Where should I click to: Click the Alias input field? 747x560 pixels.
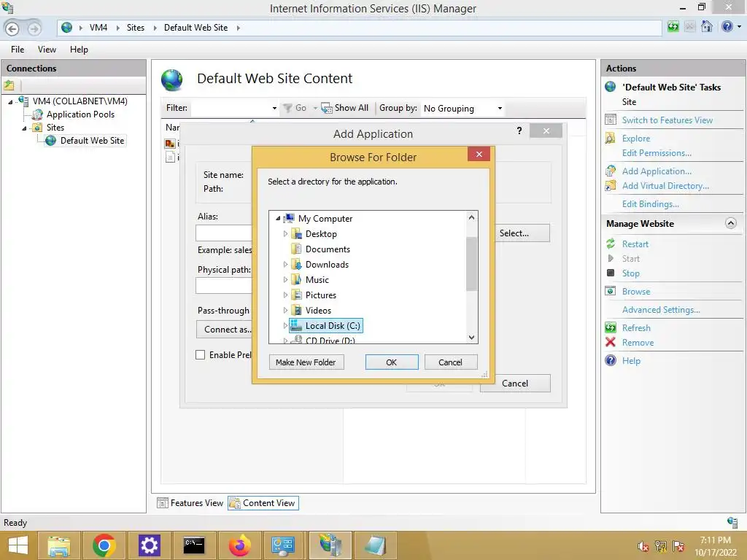[224, 233]
